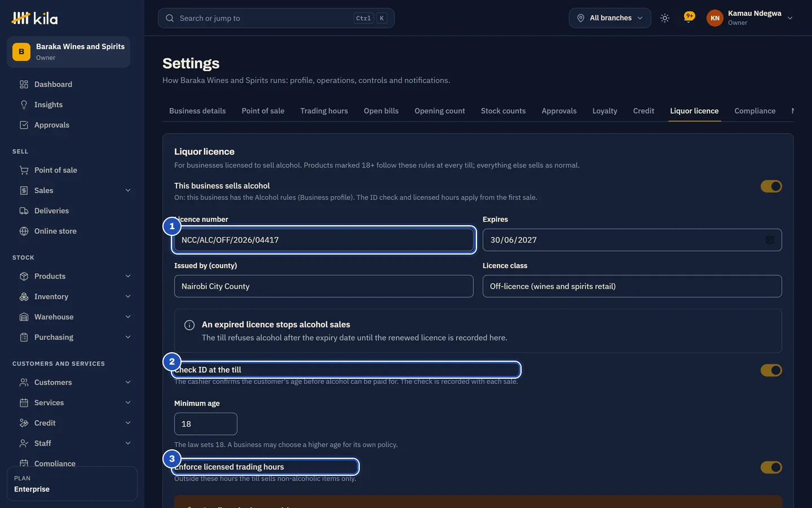Open the Loyalty settings tab

[604, 111]
